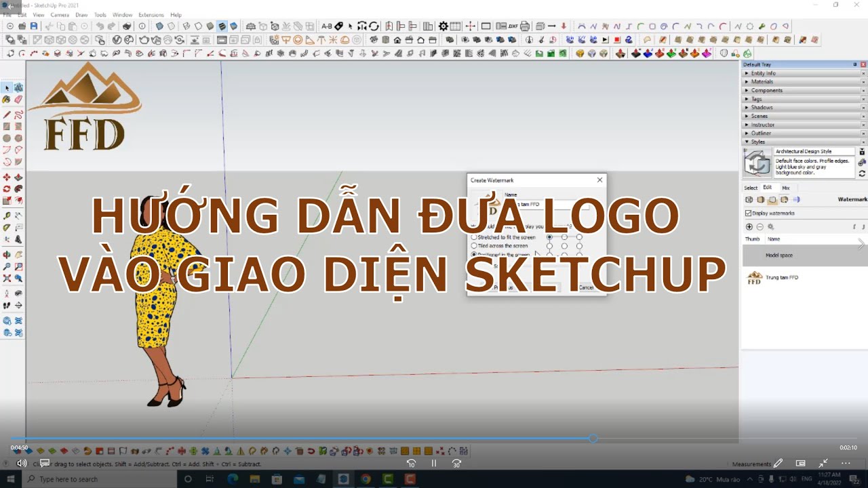
Task: Select the Select arrow tool in left toolbar
Action: point(7,87)
